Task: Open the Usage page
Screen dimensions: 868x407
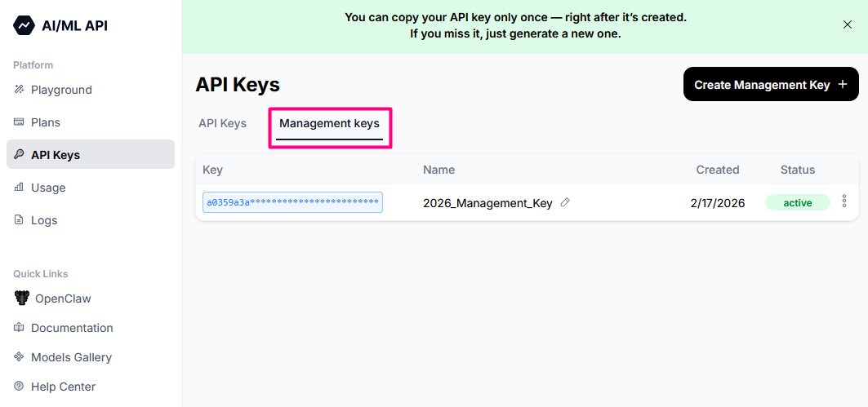Action: click(48, 188)
